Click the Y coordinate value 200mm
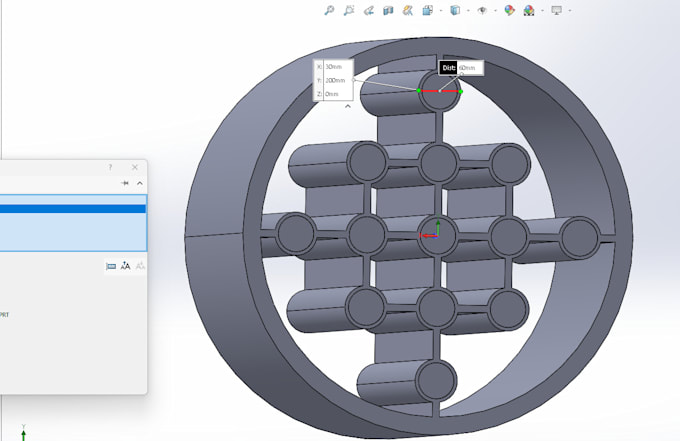 point(335,80)
